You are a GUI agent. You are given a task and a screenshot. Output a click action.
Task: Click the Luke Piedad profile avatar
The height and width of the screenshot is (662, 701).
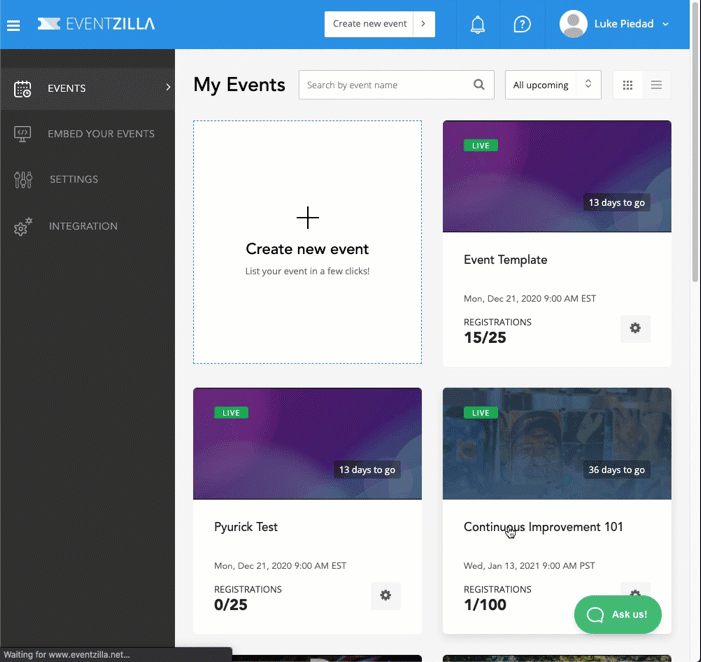click(573, 24)
